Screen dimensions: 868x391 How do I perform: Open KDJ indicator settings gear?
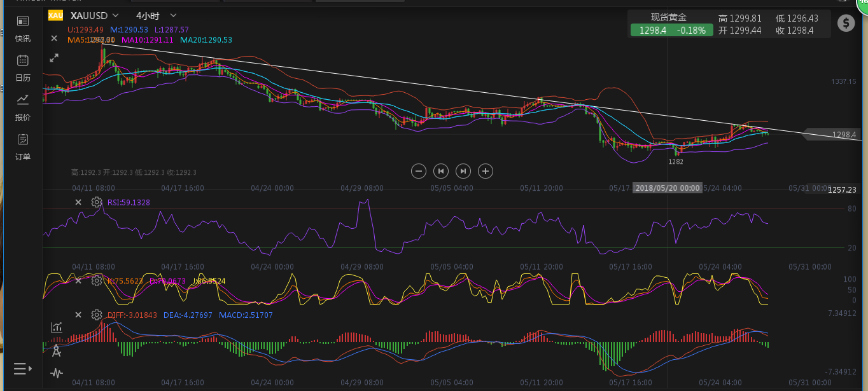pos(96,280)
